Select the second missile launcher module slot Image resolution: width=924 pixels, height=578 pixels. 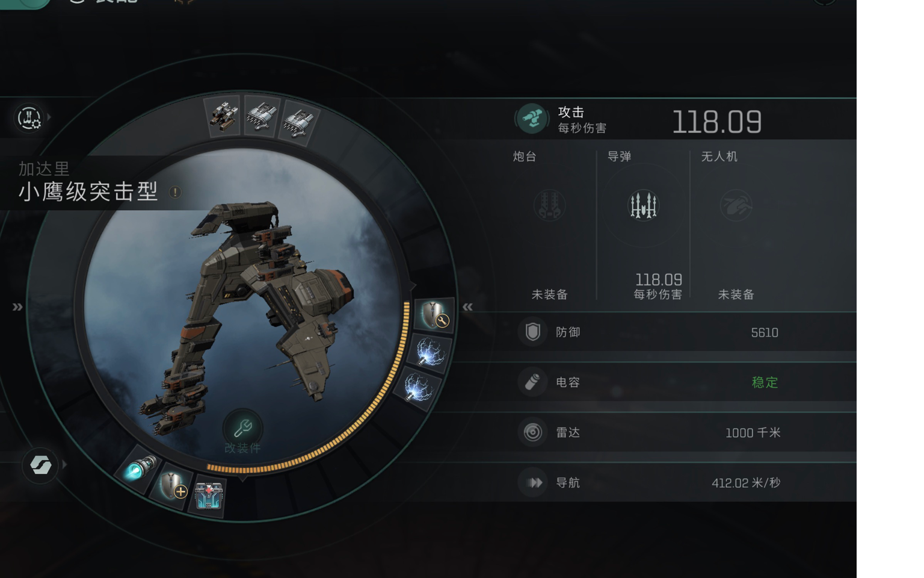tap(262, 116)
